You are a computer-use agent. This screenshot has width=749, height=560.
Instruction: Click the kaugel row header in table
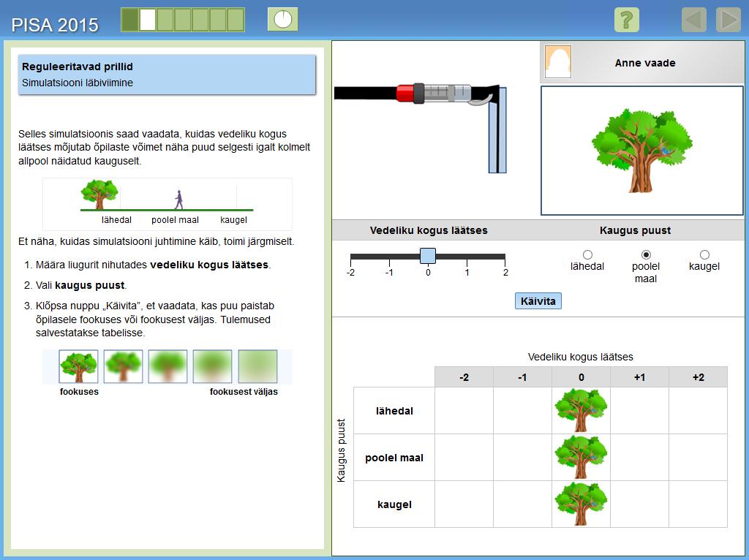click(x=394, y=504)
